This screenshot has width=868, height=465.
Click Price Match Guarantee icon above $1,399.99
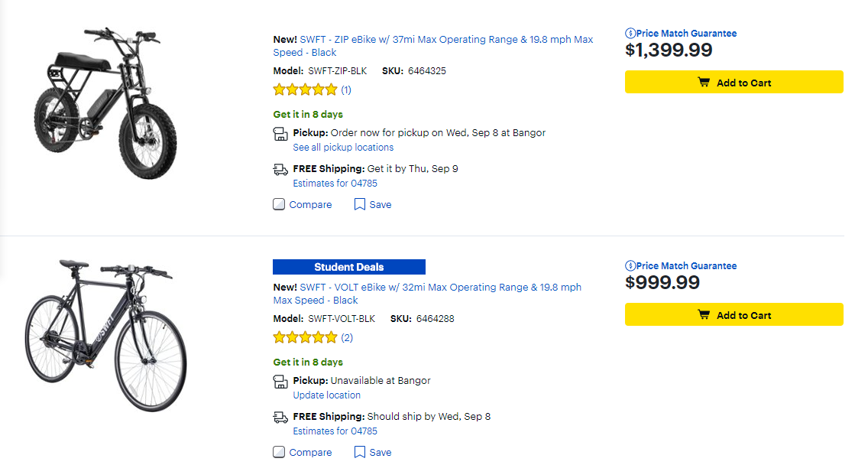pos(630,34)
